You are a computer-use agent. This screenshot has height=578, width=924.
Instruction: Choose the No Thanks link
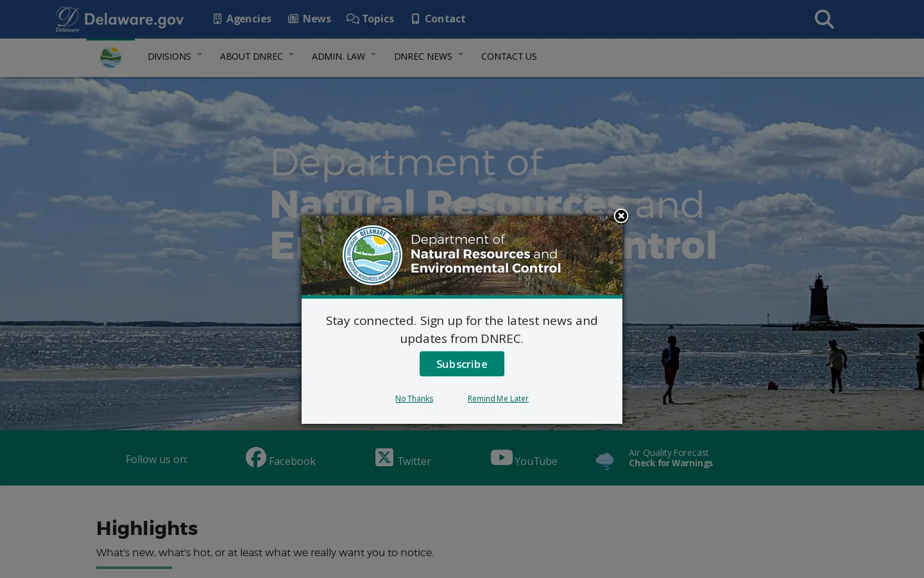coord(414,399)
